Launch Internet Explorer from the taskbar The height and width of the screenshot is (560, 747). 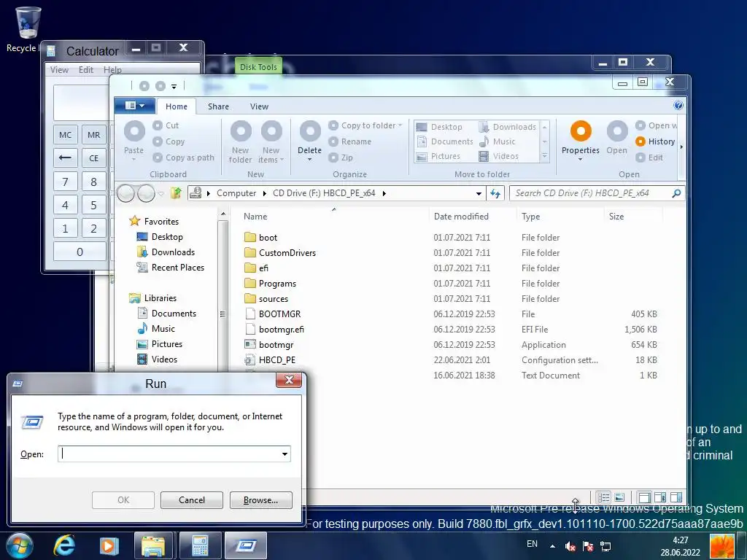pos(65,545)
